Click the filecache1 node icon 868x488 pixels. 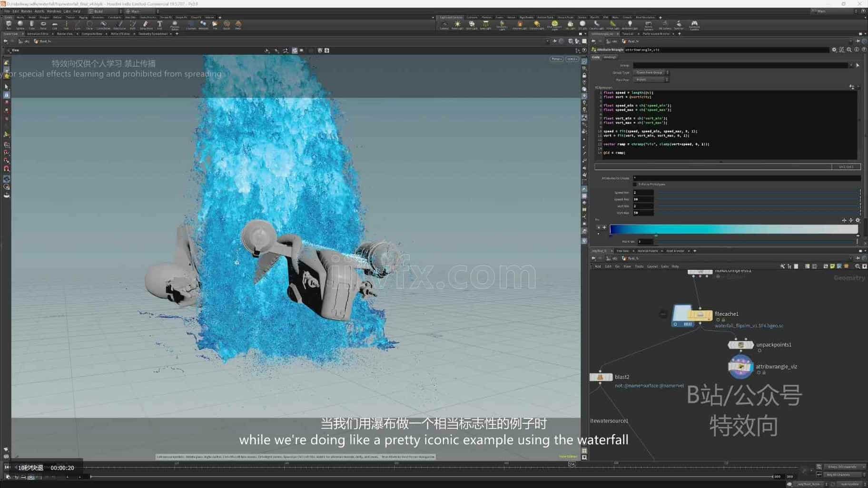tap(700, 315)
